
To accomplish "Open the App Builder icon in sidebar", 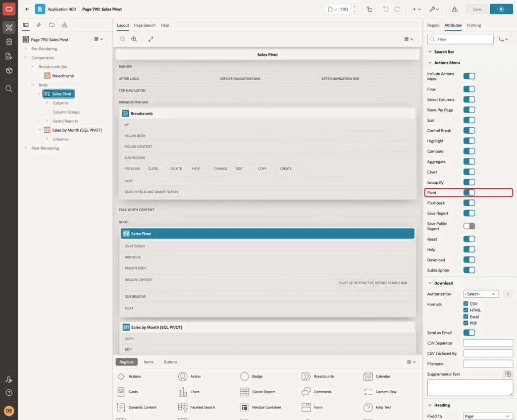I will tap(9, 28).
